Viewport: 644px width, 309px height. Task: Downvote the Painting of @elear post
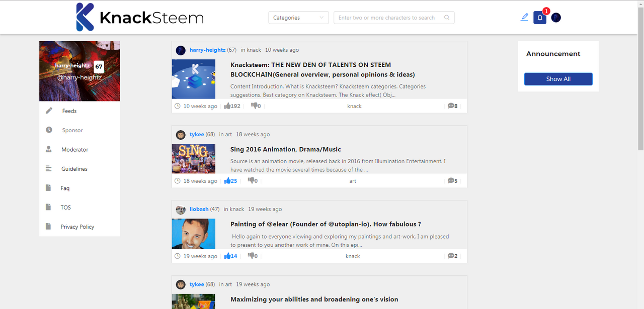pyautogui.click(x=251, y=256)
